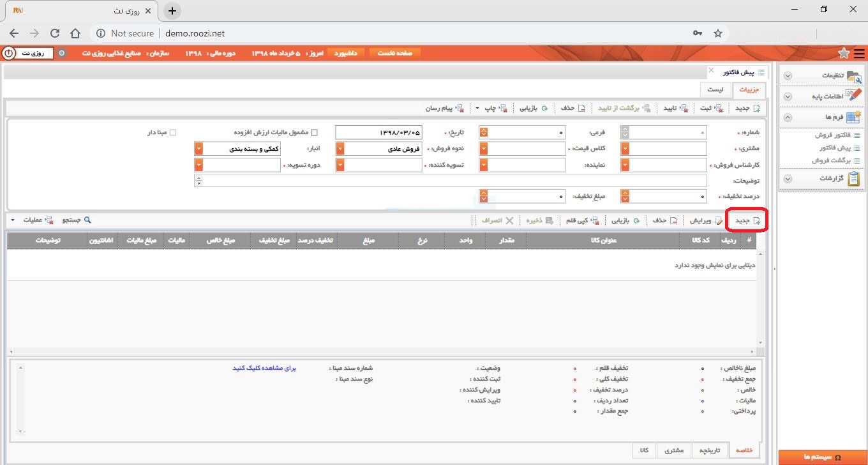Click ثبت to register the document
Viewport: 868px width, 465px height.
click(x=712, y=108)
